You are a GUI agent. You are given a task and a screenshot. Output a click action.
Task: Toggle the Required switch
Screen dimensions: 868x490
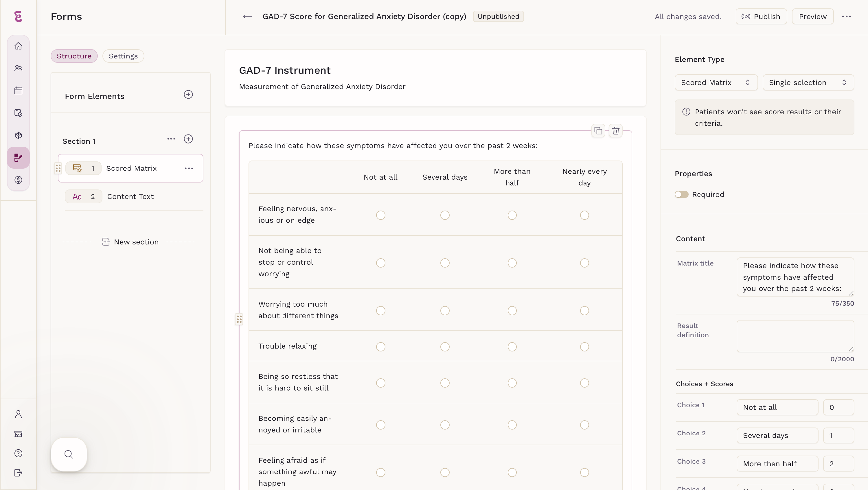coord(681,194)
